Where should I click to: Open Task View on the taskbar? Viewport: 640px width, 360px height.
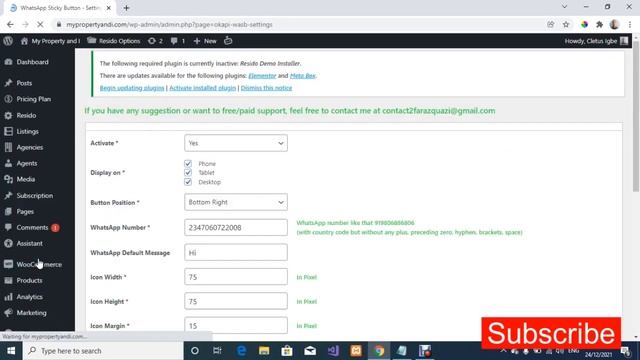[217, 351]
